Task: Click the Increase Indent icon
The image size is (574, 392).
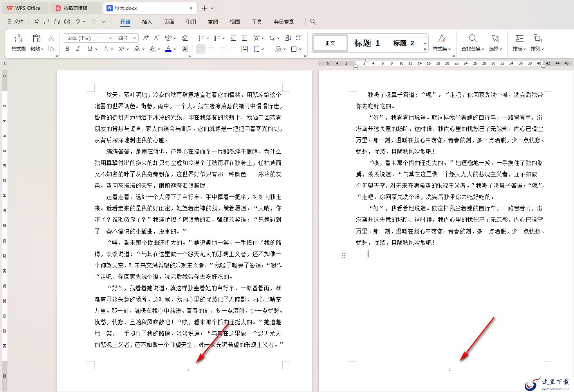Action: pyautogui.click(x=244, y=38)
